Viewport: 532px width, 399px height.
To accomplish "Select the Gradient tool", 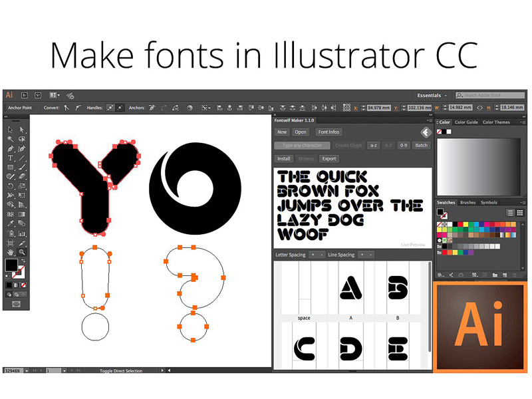I will click(22, 214).
